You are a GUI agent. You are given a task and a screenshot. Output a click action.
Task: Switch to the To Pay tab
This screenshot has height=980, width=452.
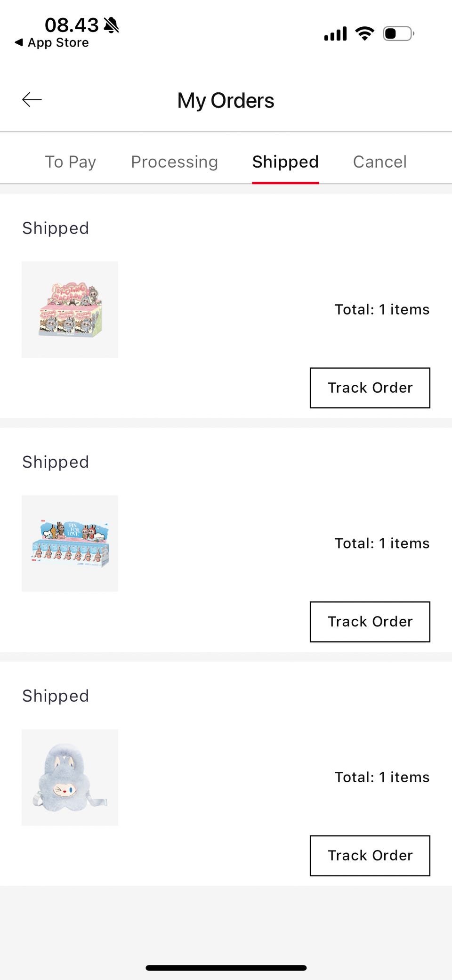tap(71, 162)
